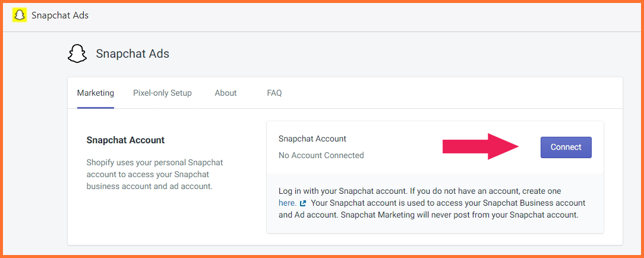Click the 'Snapchat Marketing will never post' sentence
Screen dimensions: 644x258
(460, 215)
